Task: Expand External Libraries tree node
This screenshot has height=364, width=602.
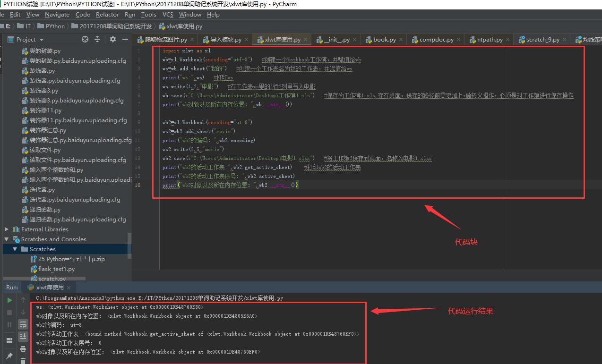Action: click(7, 229)
